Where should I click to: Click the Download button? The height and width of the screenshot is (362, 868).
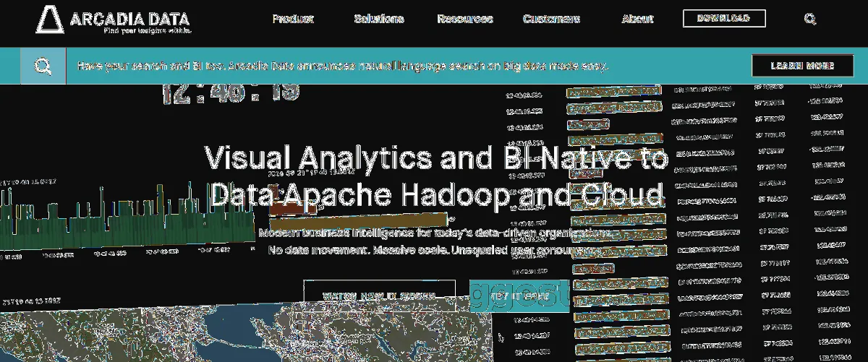click(x=724, y=18)
